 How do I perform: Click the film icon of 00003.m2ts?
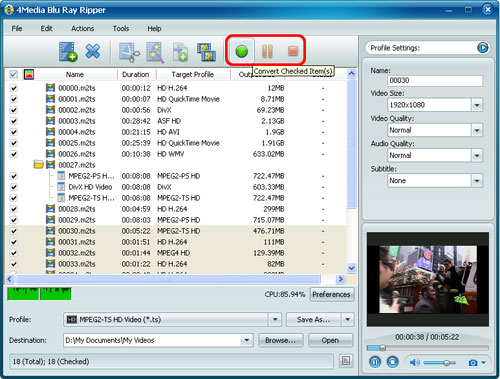(50, 121)
